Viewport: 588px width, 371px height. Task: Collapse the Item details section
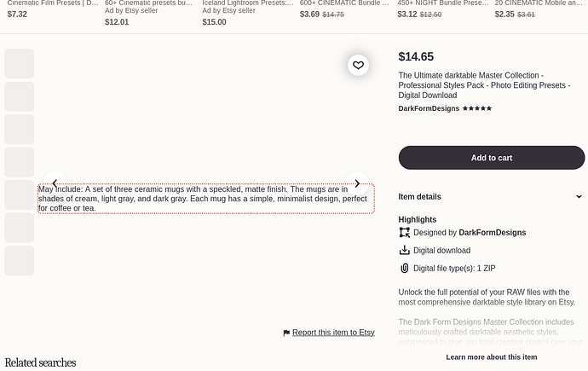(491, 197)
